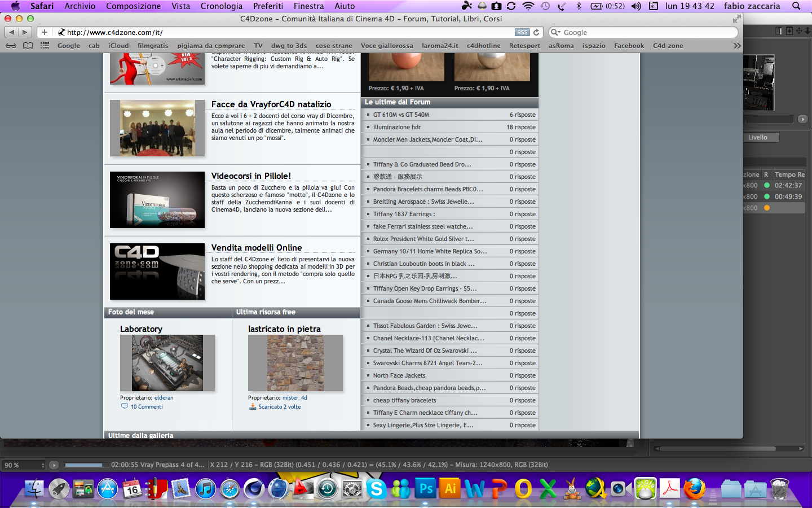The height and width of the screenshot is (508, 812).
Task: Open the Preferiti menu
Action: pos(268,6)
